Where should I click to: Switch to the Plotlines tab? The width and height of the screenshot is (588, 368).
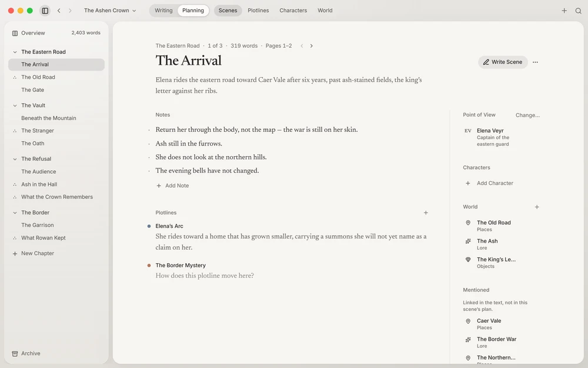tap(258, 11)
